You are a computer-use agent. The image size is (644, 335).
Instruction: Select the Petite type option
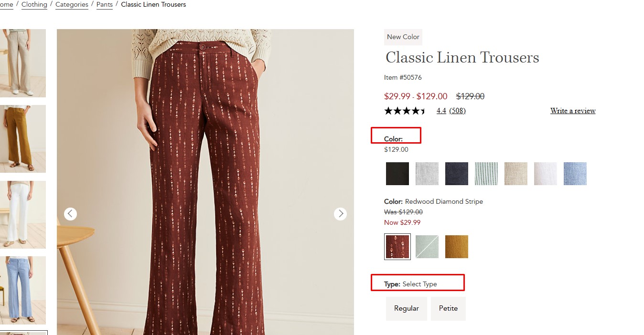[x=448, y=308]
